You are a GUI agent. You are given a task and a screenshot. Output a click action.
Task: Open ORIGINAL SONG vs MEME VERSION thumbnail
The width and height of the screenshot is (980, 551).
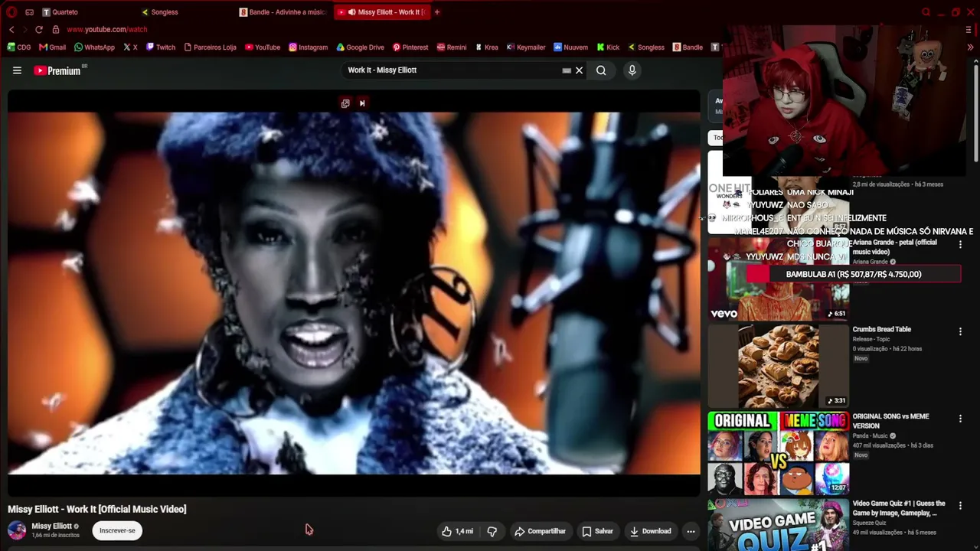(778, 454)
